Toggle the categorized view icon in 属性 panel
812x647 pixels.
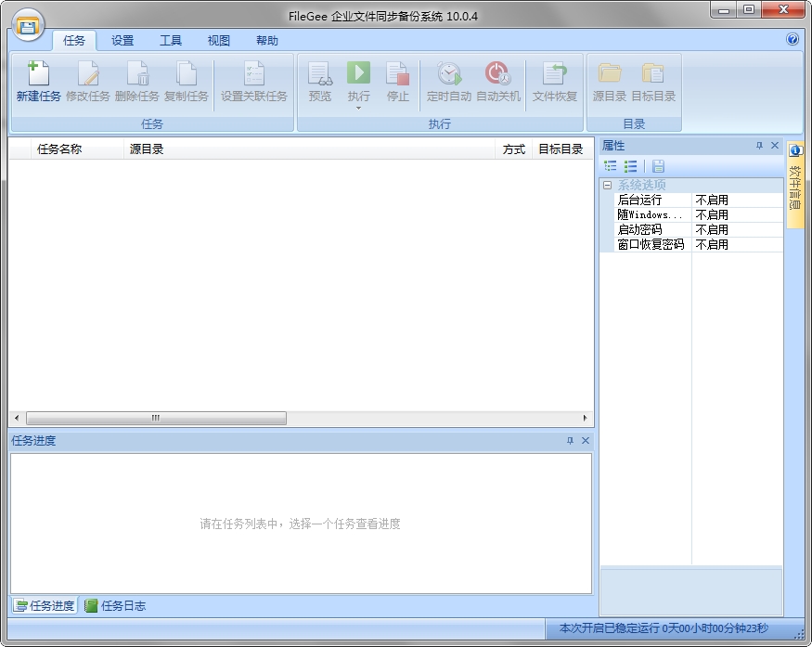[610, 166]
